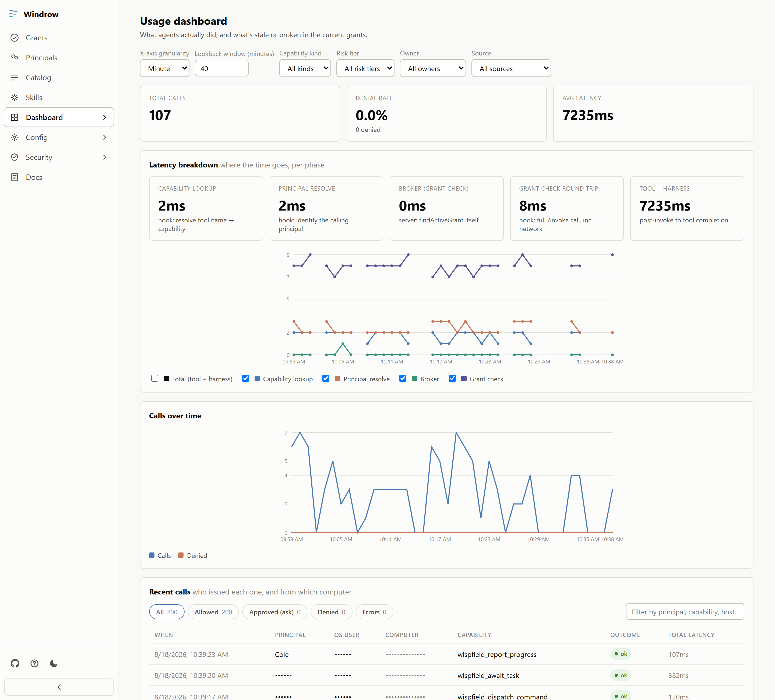Click the Capability Lookup latency card

pos(206,208)
